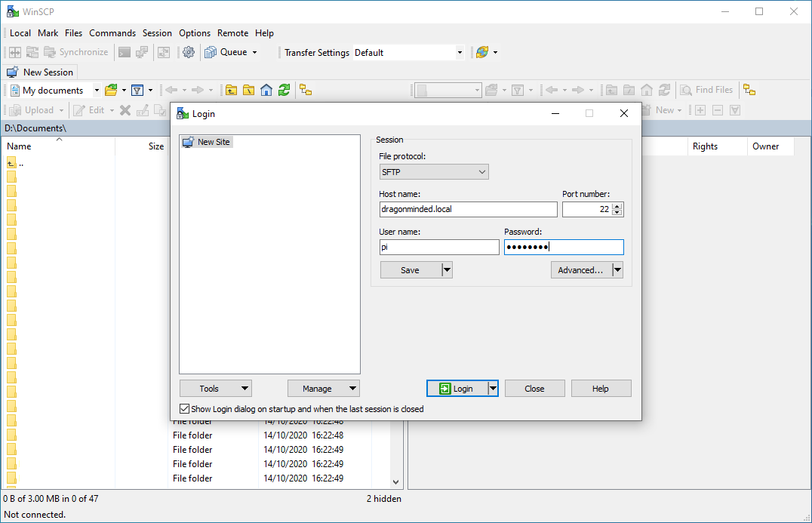Click the remote Find Files icon
812x523 pixels.
click(x=706, y=90)
